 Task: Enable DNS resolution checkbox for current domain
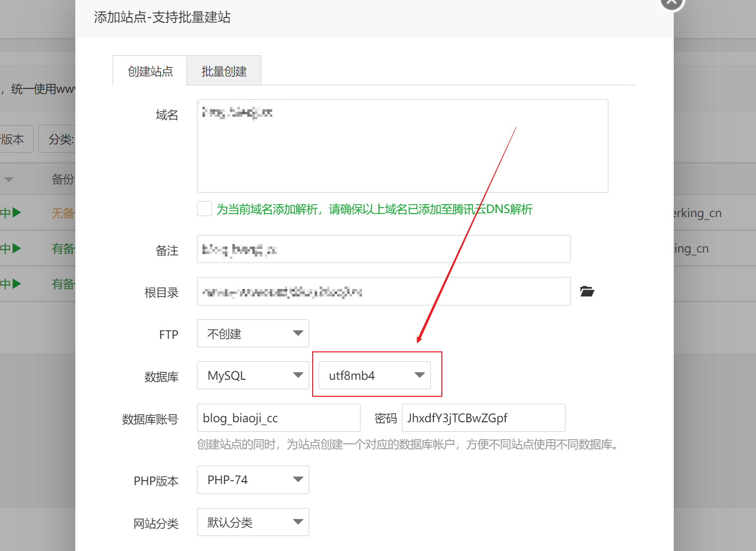204,209
